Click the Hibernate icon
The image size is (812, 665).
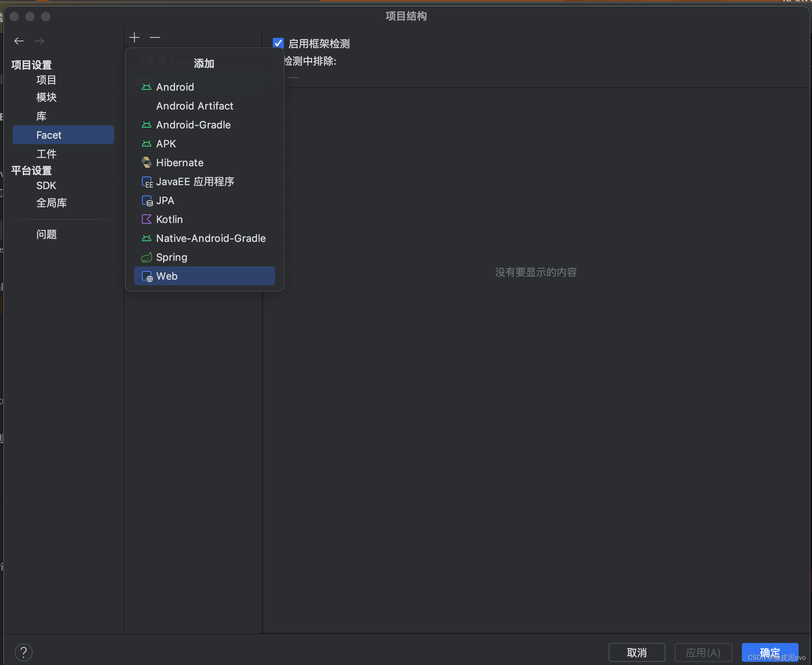tap(147, 162)
